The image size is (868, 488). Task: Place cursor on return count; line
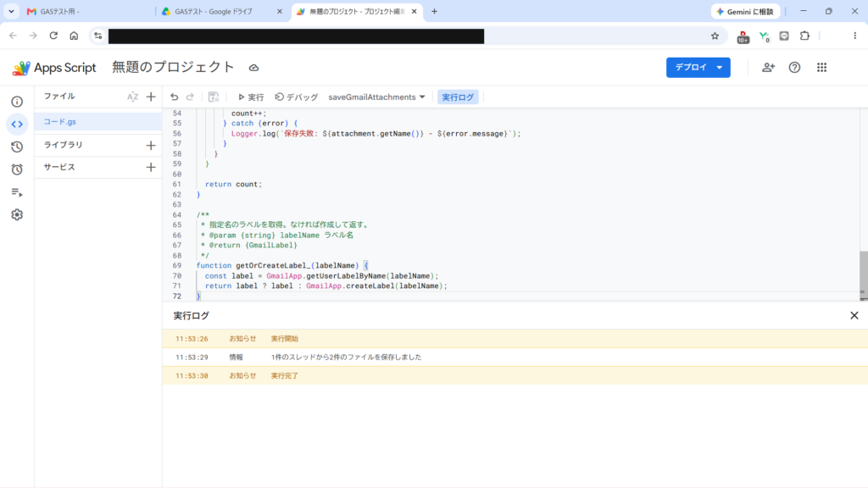[x=234, y=184]
